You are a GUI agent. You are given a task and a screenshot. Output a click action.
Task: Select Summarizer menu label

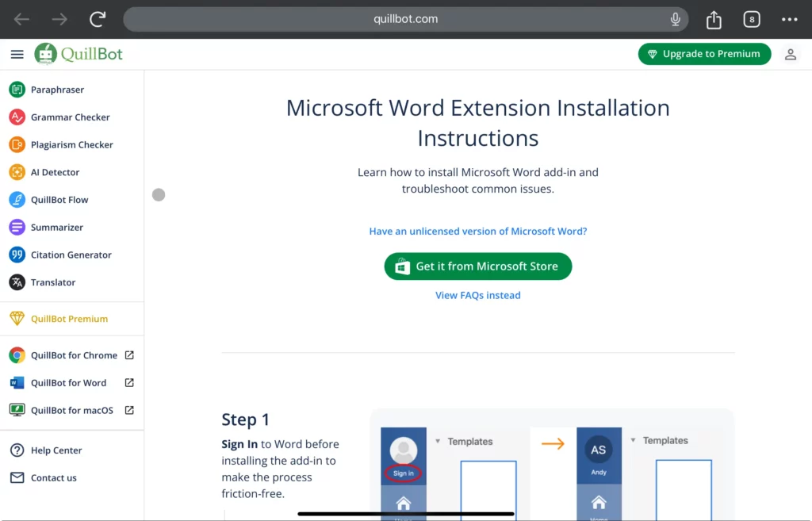pos(57,227)
